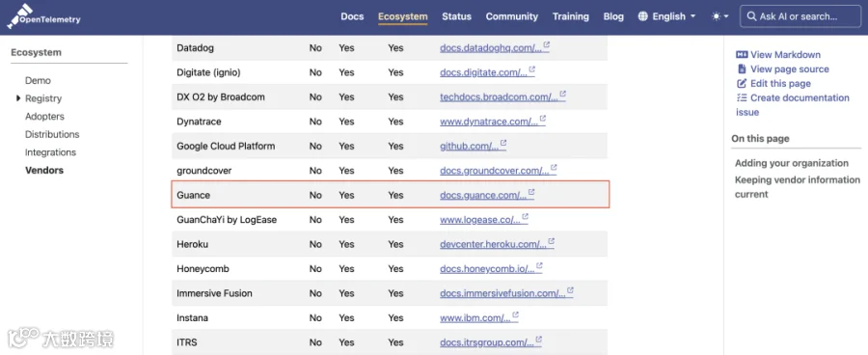Open the docs.groundcover.com link
This screenshot has height=355, width=868.
(495, 171)
